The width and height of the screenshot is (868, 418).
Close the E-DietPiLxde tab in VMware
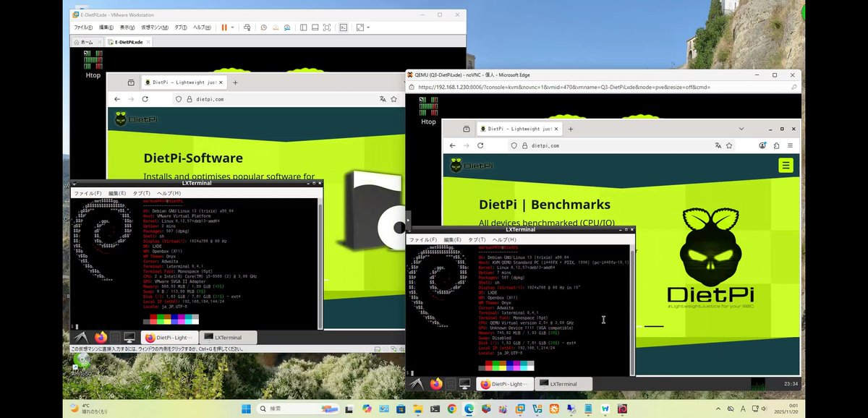(x=150, y=42)
